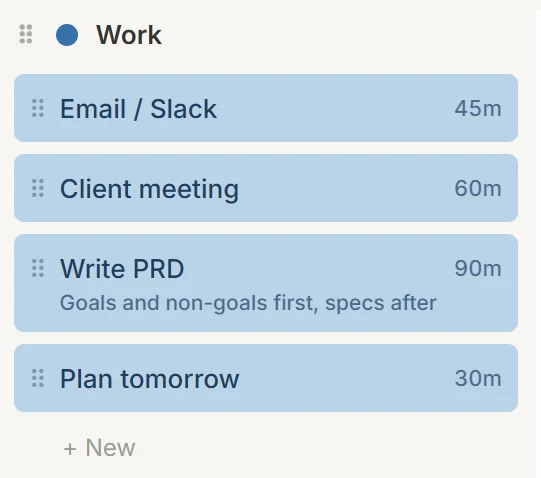Select the Work section title

pyautogui.click(x=129, y=35)
